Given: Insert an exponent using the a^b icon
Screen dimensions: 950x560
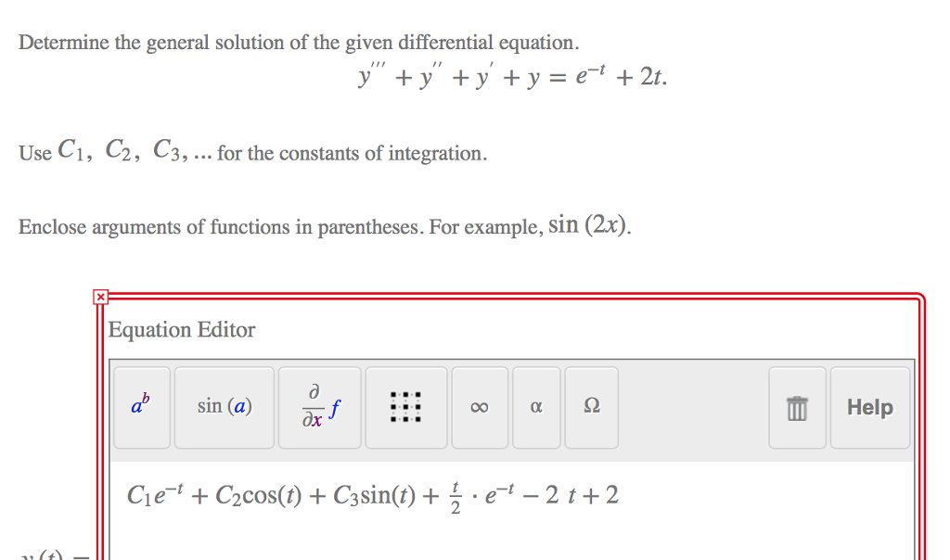Looking at the screenshot, I should [x=141, y=406].
